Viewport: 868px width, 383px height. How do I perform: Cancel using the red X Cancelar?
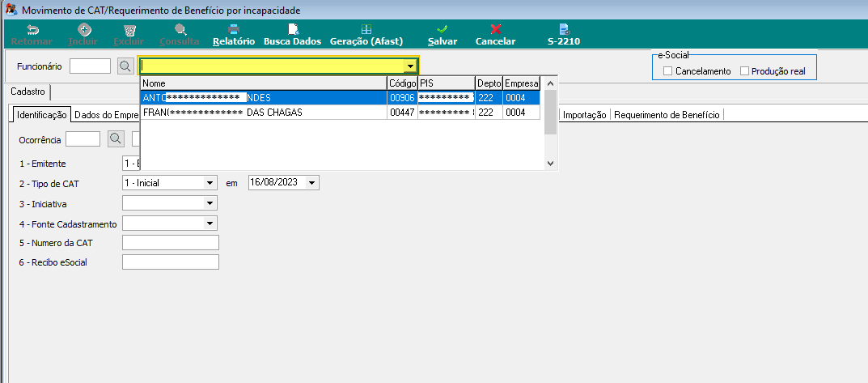[496, 30]
